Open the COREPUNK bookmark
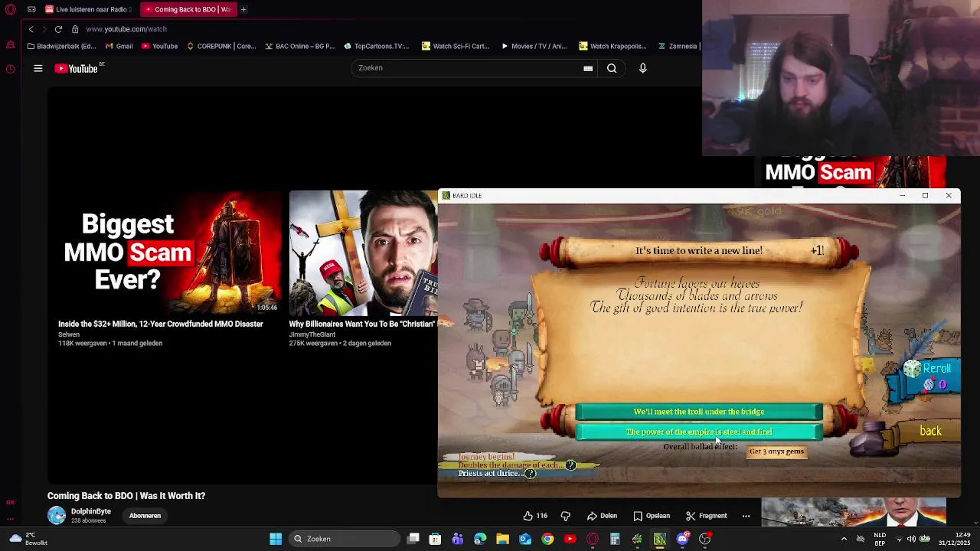Screen dimensions: 980x551 pos(221,46)
